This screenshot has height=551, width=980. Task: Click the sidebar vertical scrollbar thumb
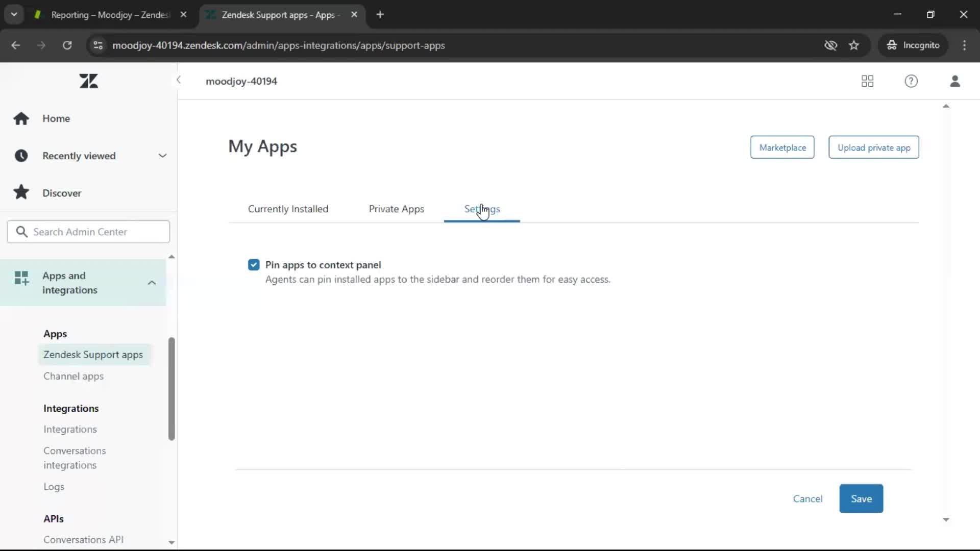[x=171, y=388]
